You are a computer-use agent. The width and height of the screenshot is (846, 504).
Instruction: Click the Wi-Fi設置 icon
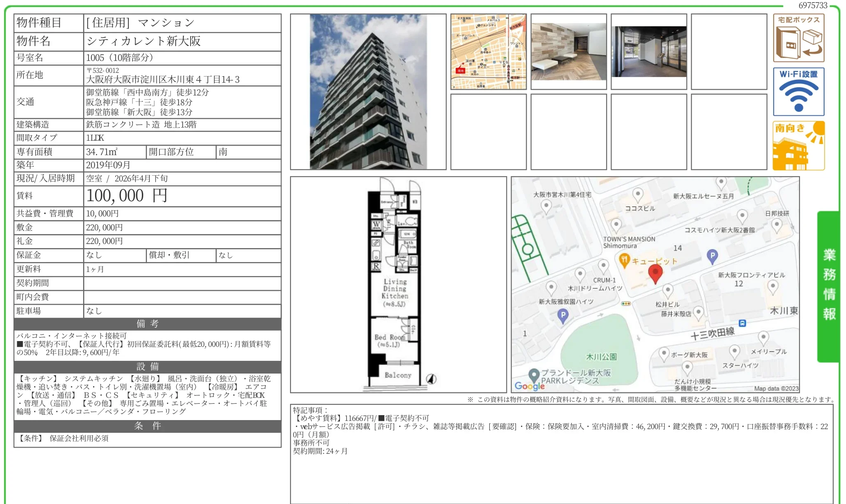tap(798, 91)
